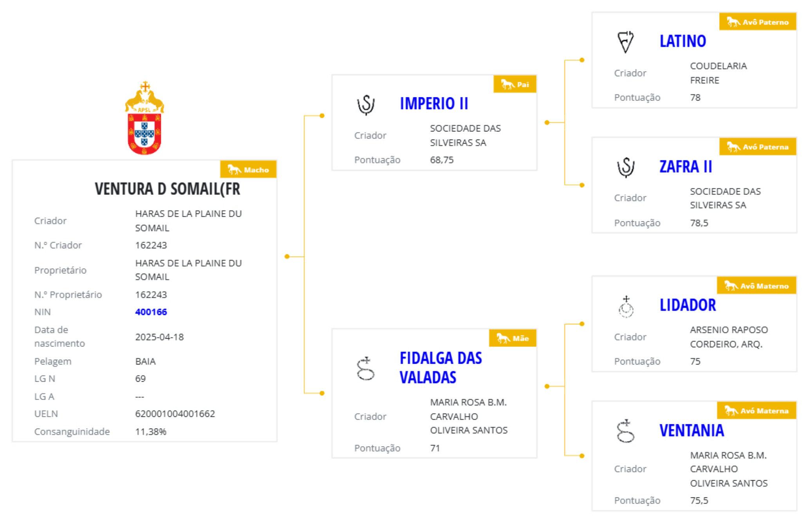Click the brand symbol beside ZAFRA II
Viewport: 812px width, 524px height.
tap(626, 167)
